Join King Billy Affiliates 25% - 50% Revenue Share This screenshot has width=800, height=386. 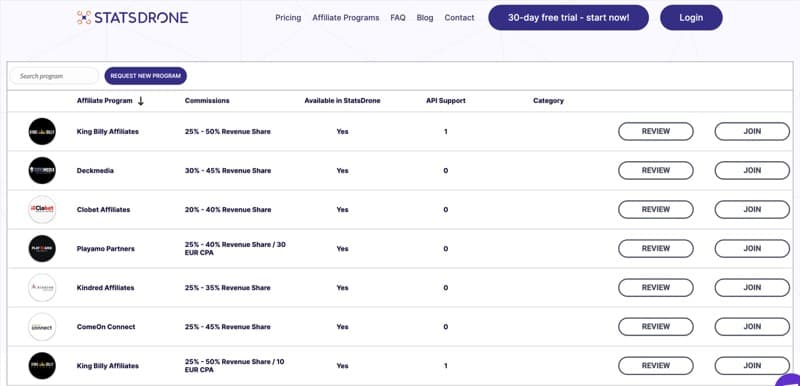tap(752, 132)
